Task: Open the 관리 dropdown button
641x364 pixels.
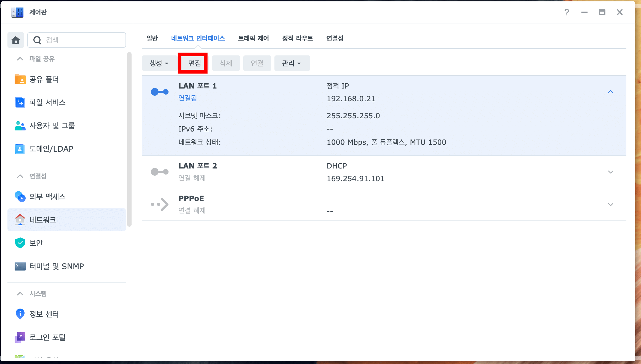Action: coord(292,63)
